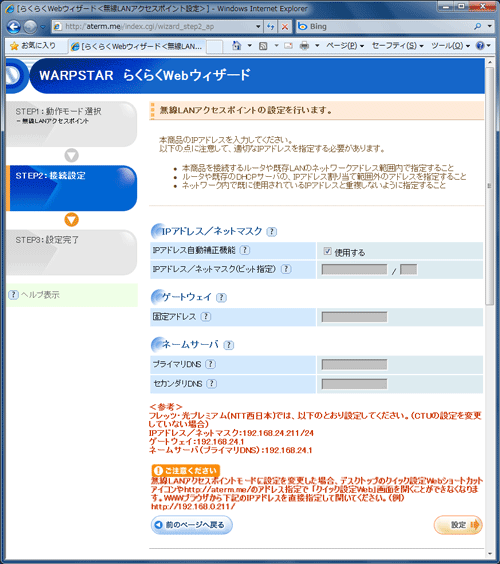Click the Home icon in command bar
Image resolution: width=500 pixels, height=564 pixels.
(x=236, y=46)
